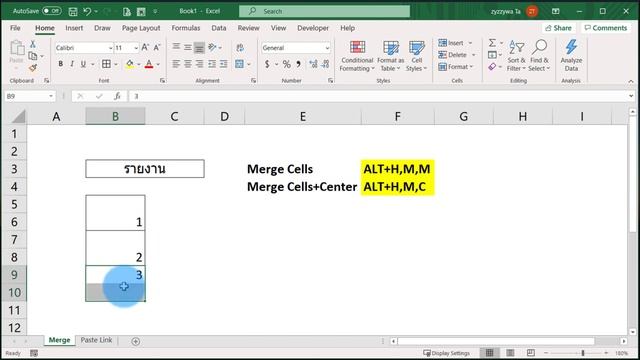
Task: Click the Accounting dollar format icon
Action: click(x=267, y=64)
